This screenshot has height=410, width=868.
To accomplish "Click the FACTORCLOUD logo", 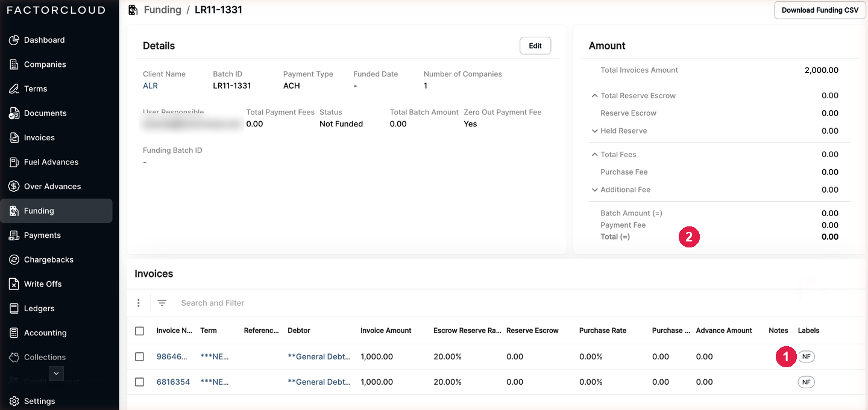I will [56, 10].
